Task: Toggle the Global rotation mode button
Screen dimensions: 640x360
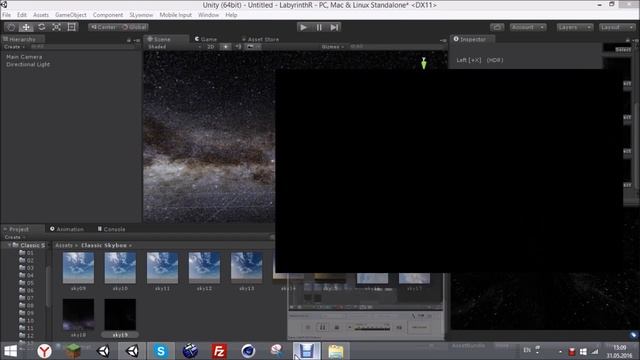Action: tap(134, 27)
